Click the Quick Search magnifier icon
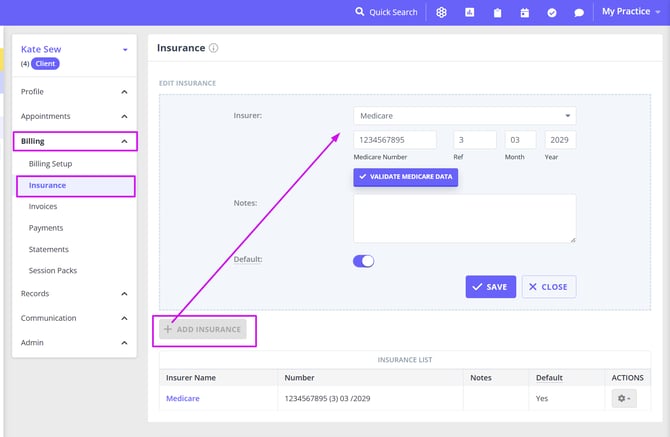The image size is (670, 437). point(360,12)
